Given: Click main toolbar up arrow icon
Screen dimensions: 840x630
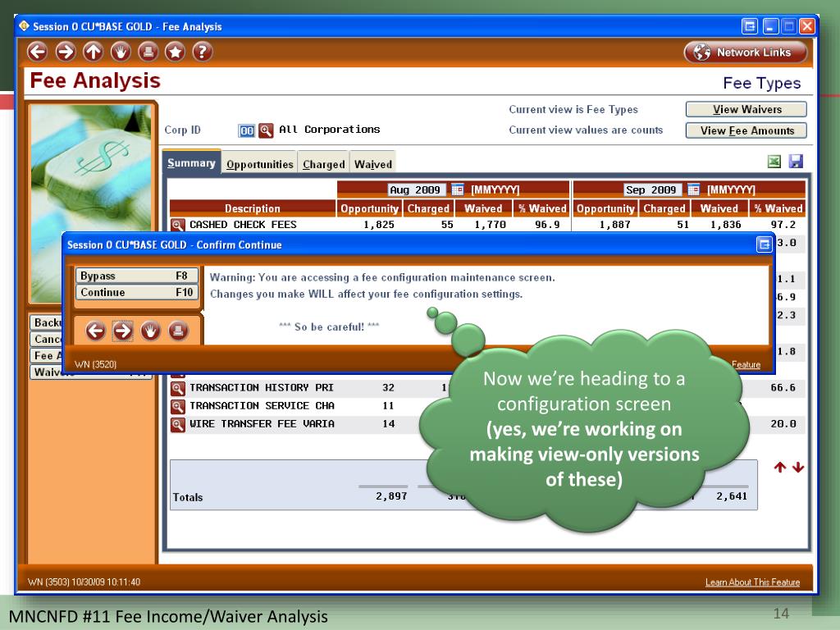Looking at the screenshot, I should point(94,52).
